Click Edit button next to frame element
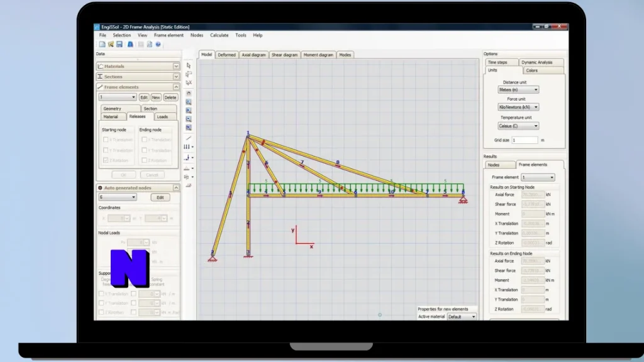This screenshot has height=362, width=644. click(x=144, y=97)
